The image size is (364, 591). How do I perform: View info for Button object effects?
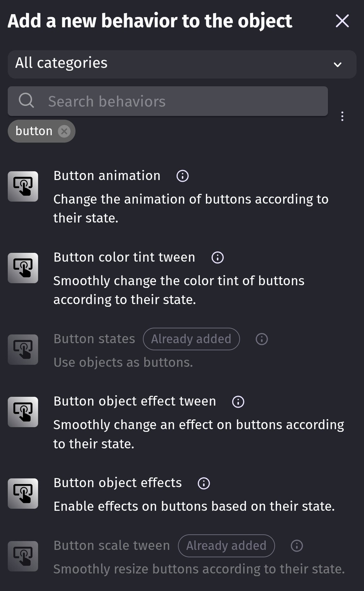tap(204, 483)
